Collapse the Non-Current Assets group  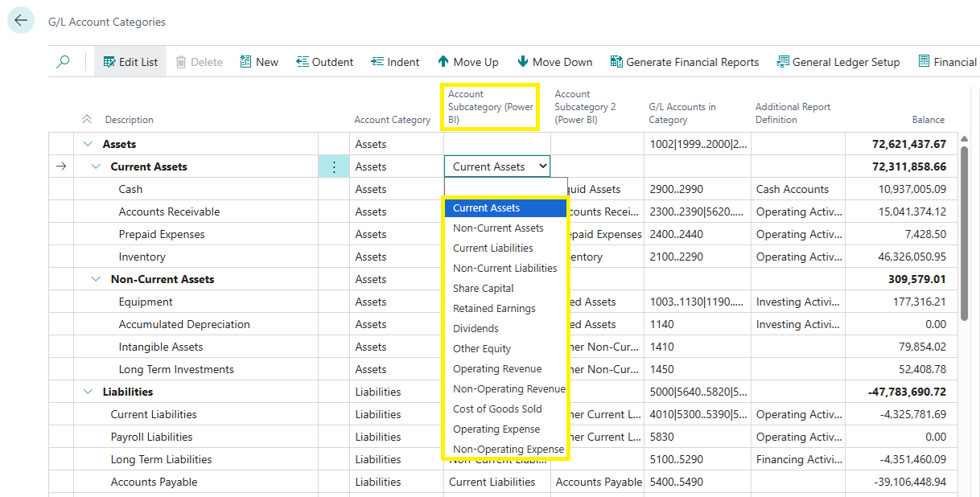[96, 280]
